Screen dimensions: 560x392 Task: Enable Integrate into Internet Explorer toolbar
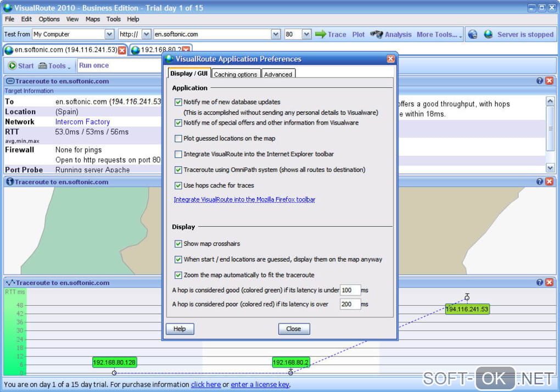178,154
